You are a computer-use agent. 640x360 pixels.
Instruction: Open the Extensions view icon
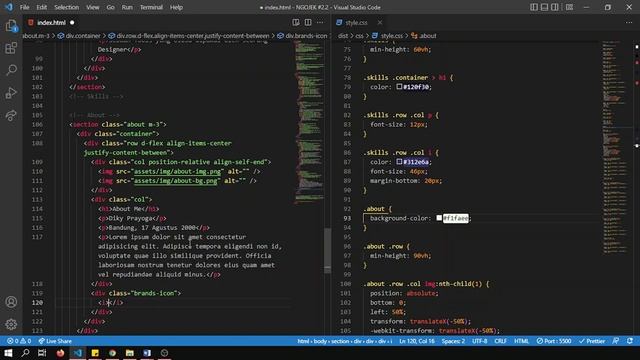point(11,48)
